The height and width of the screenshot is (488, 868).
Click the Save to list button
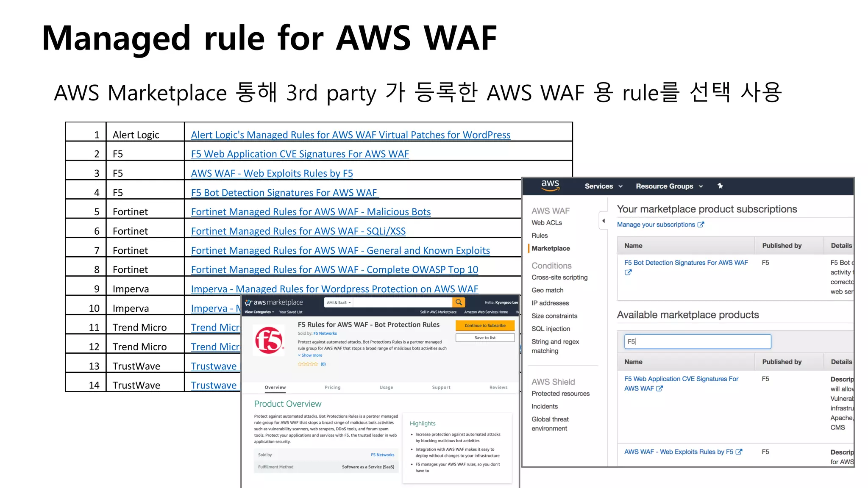coord(485,338)
